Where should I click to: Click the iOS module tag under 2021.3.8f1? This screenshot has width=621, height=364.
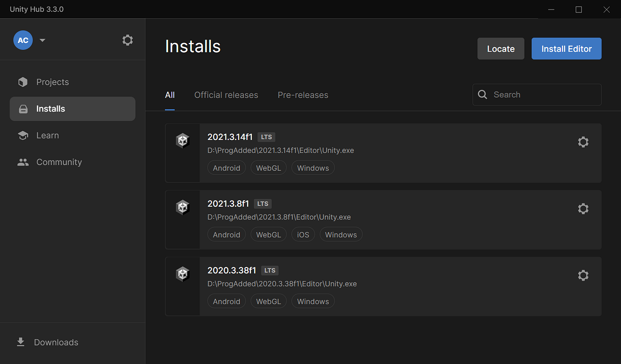(303, 234)
